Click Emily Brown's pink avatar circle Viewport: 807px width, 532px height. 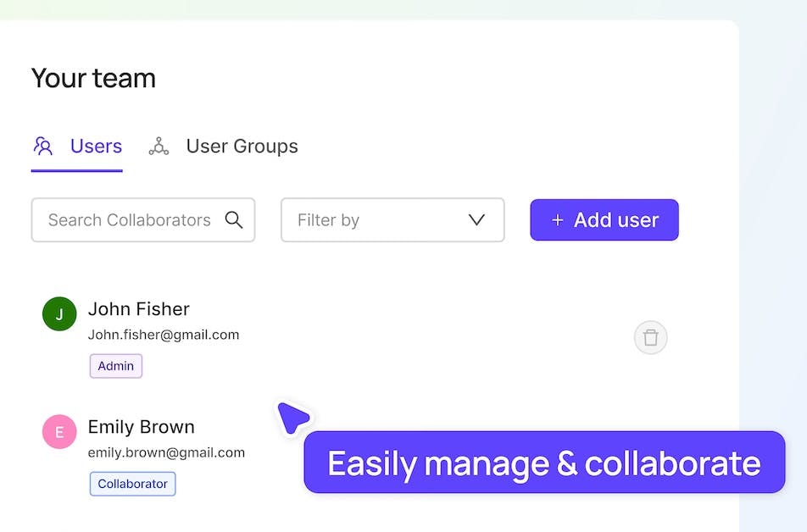(58, 431)
